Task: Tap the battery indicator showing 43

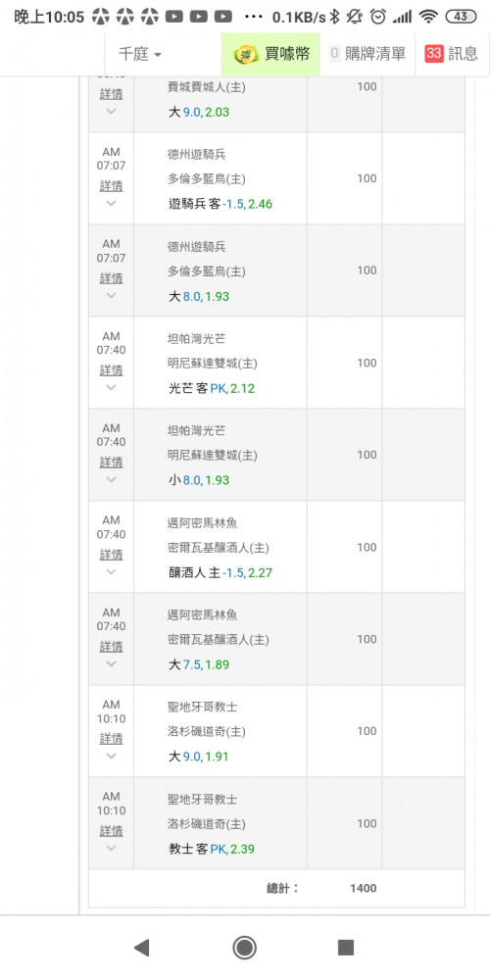Action: pyautogui.click(x=461, y=17)
